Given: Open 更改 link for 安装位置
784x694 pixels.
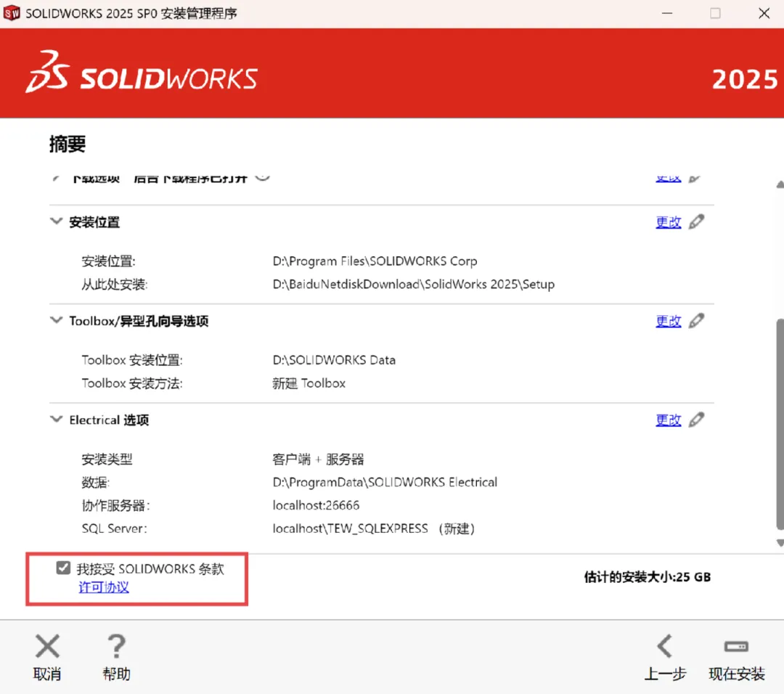Looking at the screenshot, I should click(669, 222).
